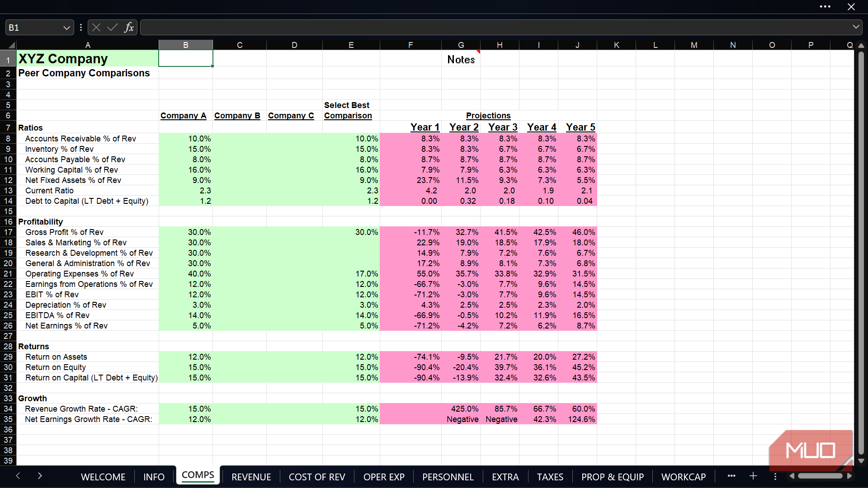The width and height of the screenshot is (868, 488).
Task: Go to the TAXES sheet tab
Action: click(x=550, y=477)
